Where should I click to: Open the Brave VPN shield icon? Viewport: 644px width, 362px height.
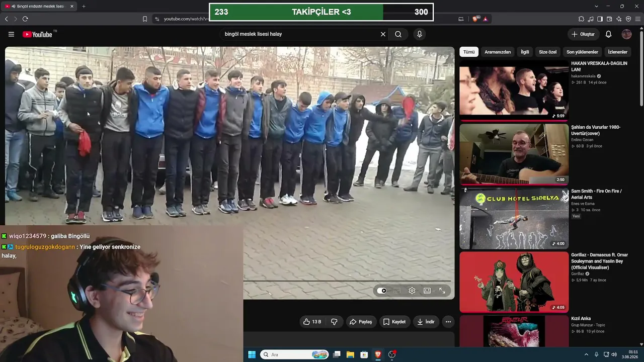[628, 19]
